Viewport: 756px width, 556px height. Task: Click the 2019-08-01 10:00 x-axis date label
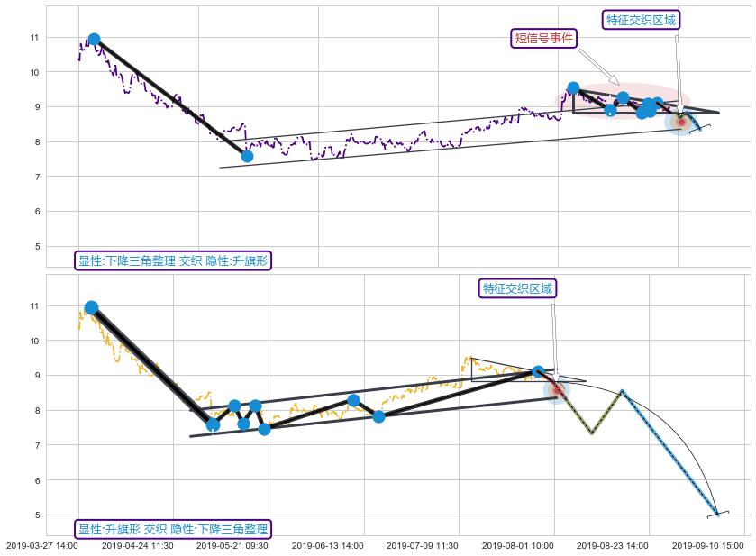pos(518,545)
